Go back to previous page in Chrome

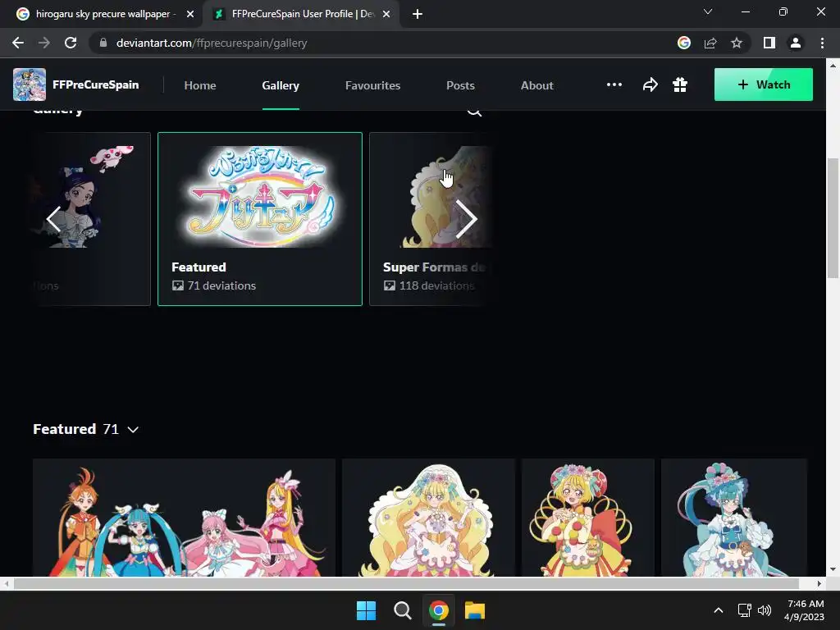click(x=18, y=43)
